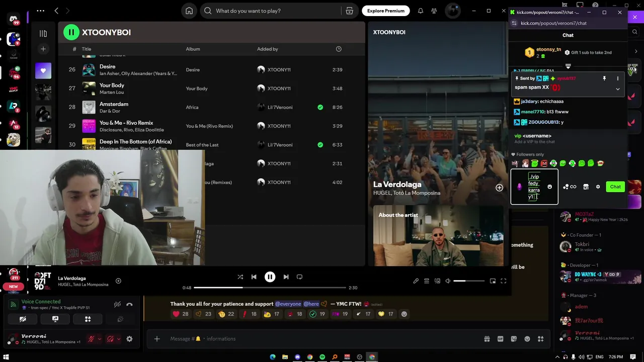The height and width of the screenshot is (362, 644).
Task: Sort playlist by Added by column
Action: [x=268, y=49]
